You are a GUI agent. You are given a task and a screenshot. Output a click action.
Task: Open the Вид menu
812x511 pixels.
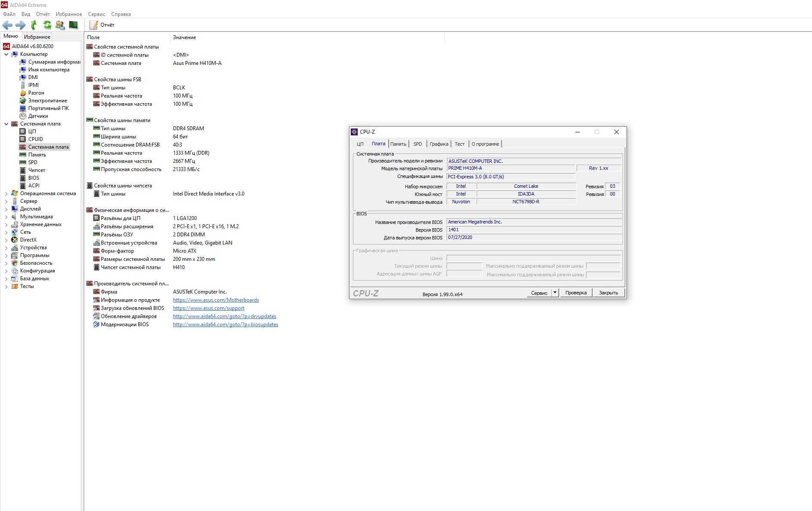tap(26, 14)
